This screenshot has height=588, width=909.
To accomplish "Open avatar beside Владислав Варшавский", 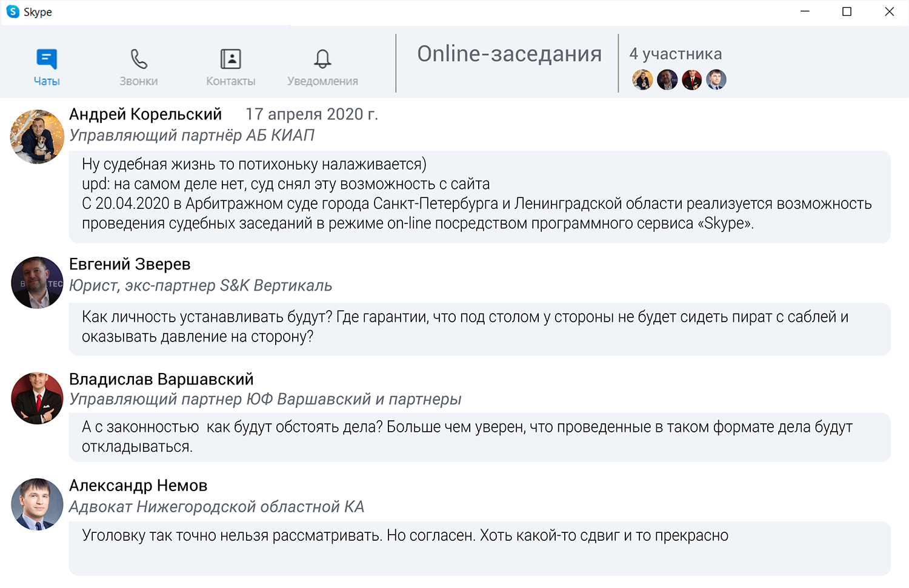I will tap(37, 398).
